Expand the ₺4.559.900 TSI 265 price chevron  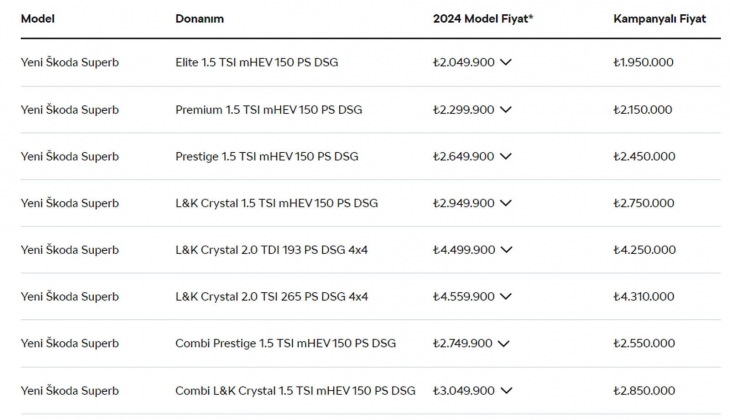tap(505, 297)
